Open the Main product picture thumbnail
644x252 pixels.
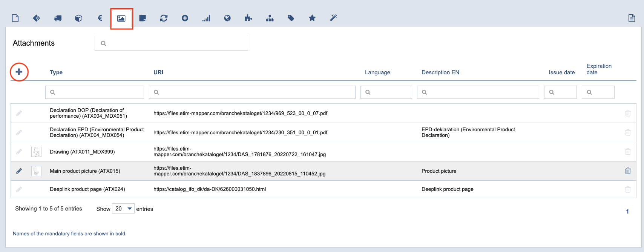(36, 171)
